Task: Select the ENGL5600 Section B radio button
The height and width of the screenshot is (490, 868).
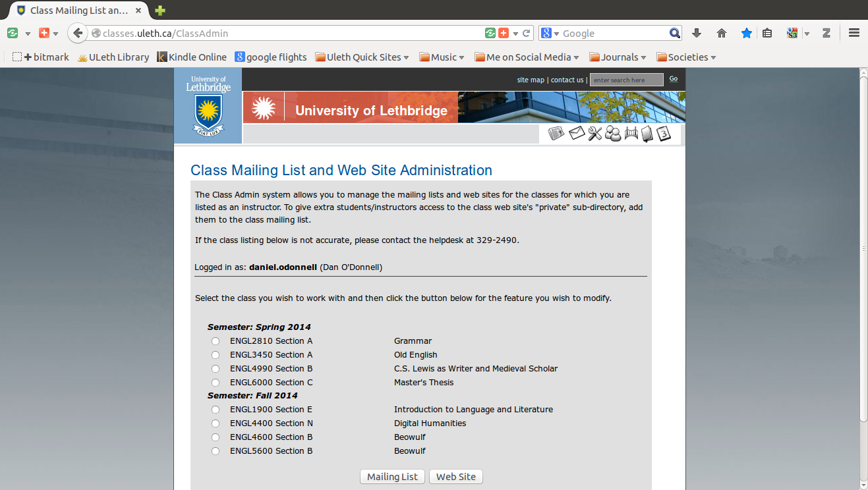Action: 216,451
